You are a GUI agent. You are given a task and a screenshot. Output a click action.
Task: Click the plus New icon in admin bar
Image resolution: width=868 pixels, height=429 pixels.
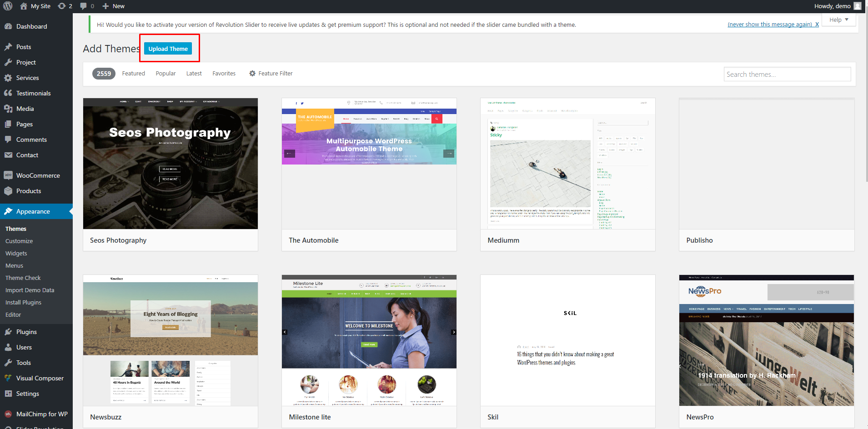pyautogui.click(x=105, y=6)
